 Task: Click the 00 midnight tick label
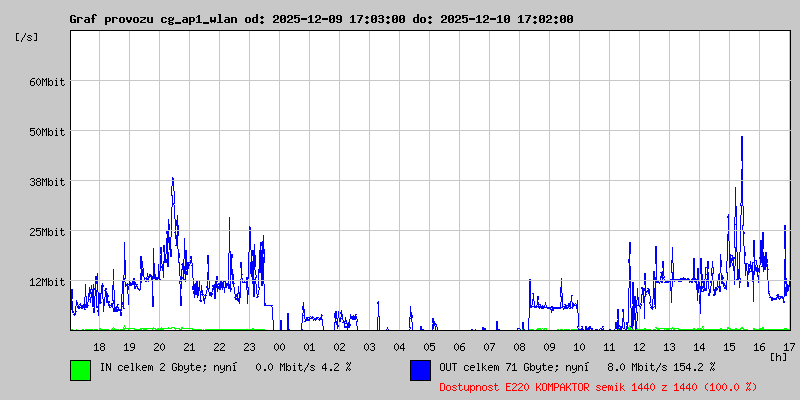(280, 347)
